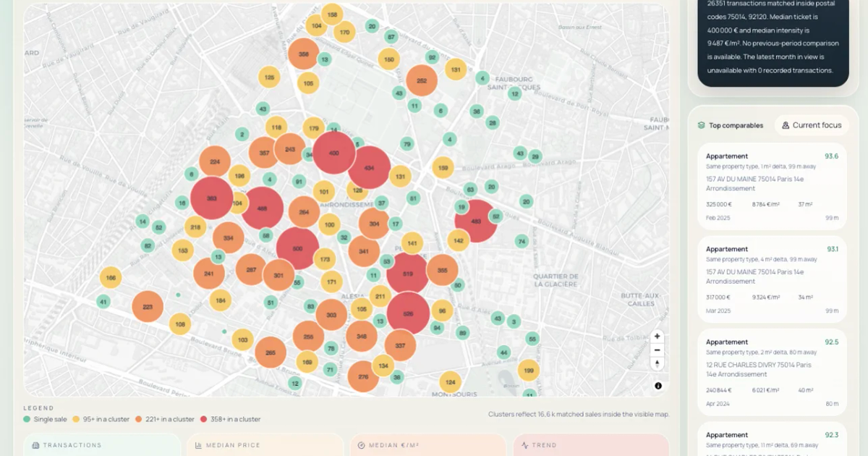This screenshot has width=868, height=456.
Task: Click the 'Mar 2025' sale date text
Action: click(x=718, y=311)
